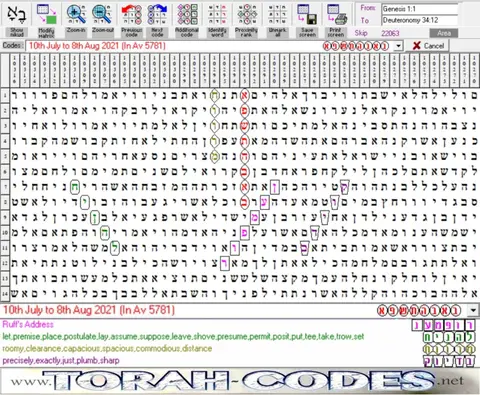The width and height of the screenshot is (480, 395).
Task: Click the Additional code icon
Action: (x=187, y=14)
